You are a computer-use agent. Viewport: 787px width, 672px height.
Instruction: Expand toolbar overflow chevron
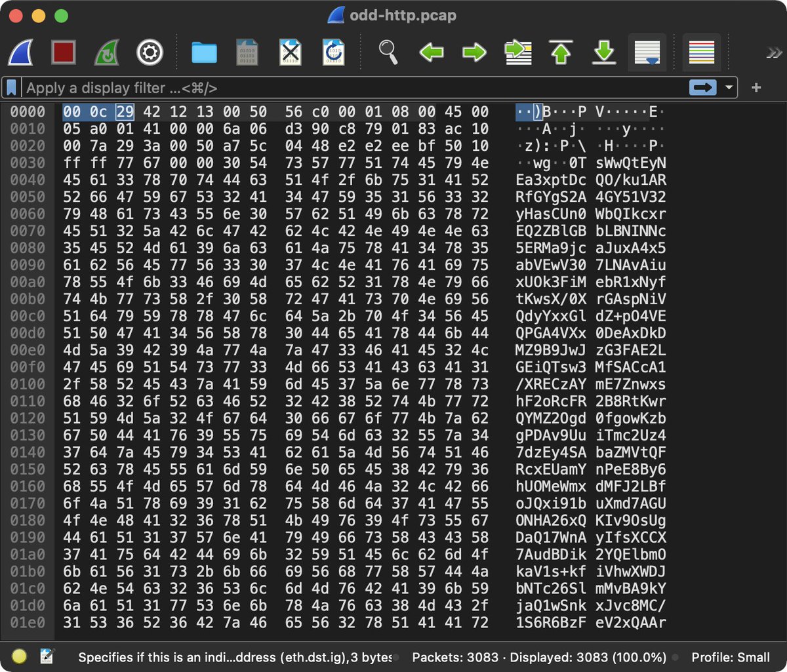point(773,52)
